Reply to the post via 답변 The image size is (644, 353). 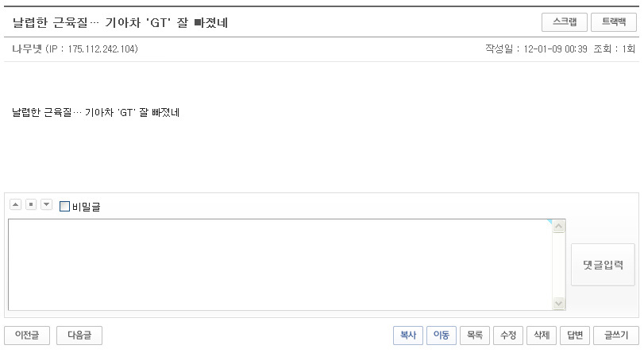575,336
